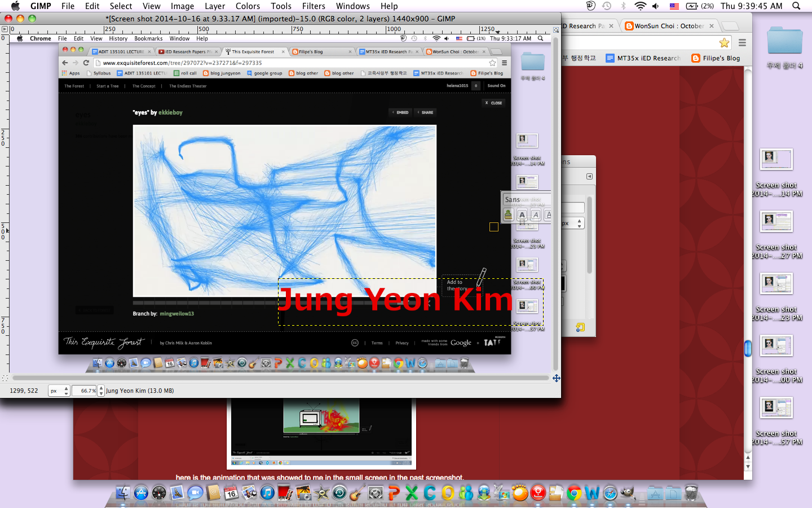Open the MT35x iED Research bookmark
The width and height of the screenshot is (812, 508).
643,58
